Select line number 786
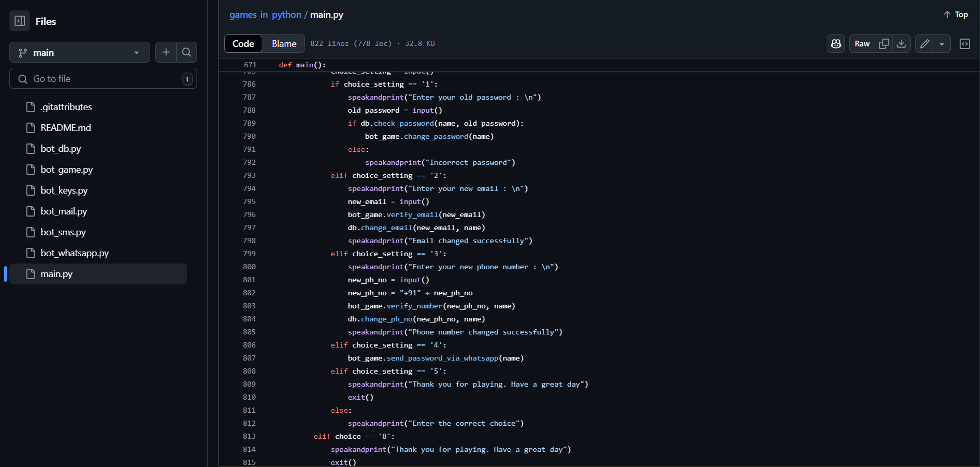This screenshot has width=980, height=467. click(x=249, y=84)
